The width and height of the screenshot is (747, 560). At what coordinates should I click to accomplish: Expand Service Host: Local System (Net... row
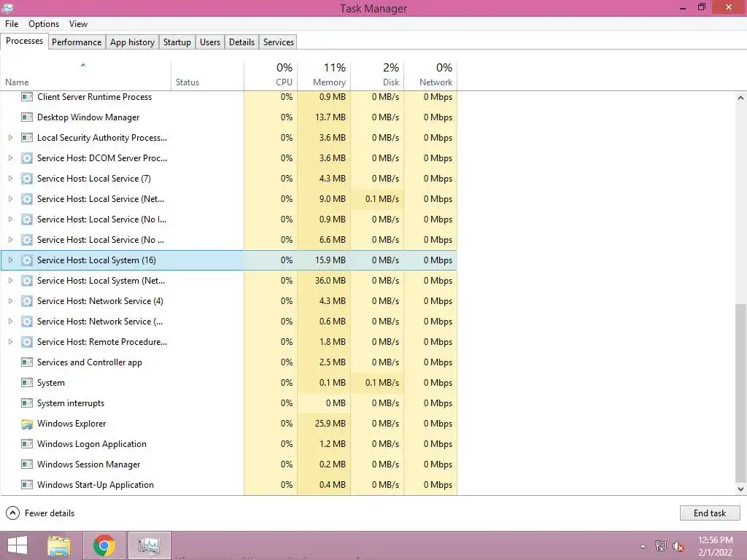pos(10,281)
